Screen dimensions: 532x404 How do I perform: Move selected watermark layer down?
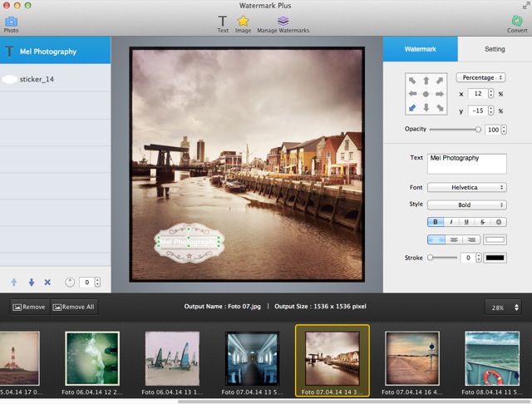[32, 282]
